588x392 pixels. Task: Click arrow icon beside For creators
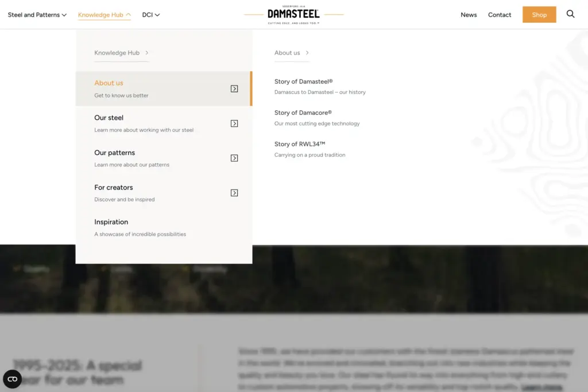point(234,193)
